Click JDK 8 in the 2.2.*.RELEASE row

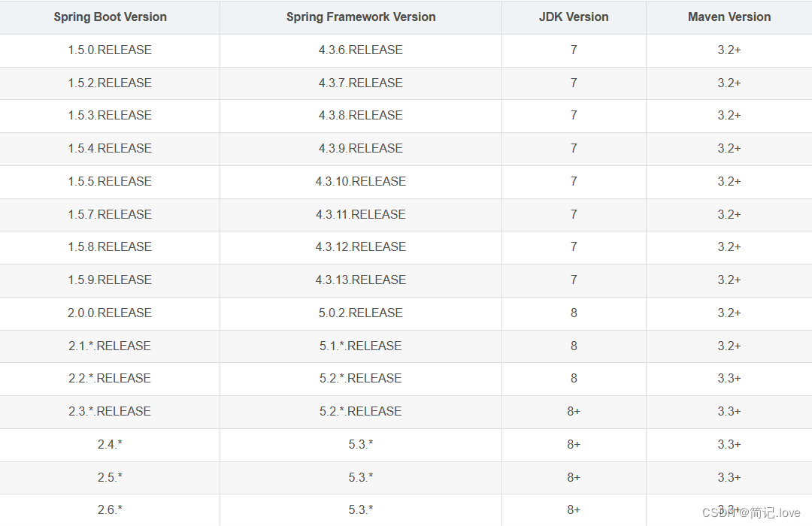[574, 379]
